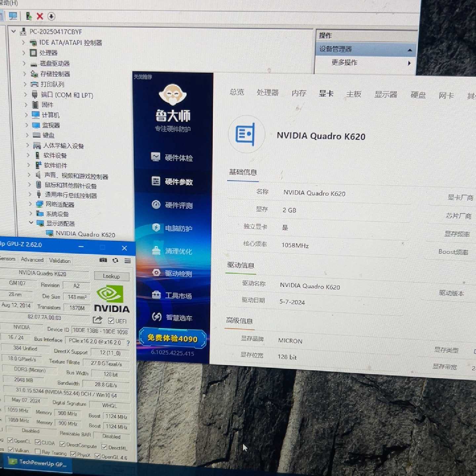This screenshot has width=476, height=476.
Task: Open 硬件评测 in the Lu Dashi sidebar
Action: click(173, 205)
